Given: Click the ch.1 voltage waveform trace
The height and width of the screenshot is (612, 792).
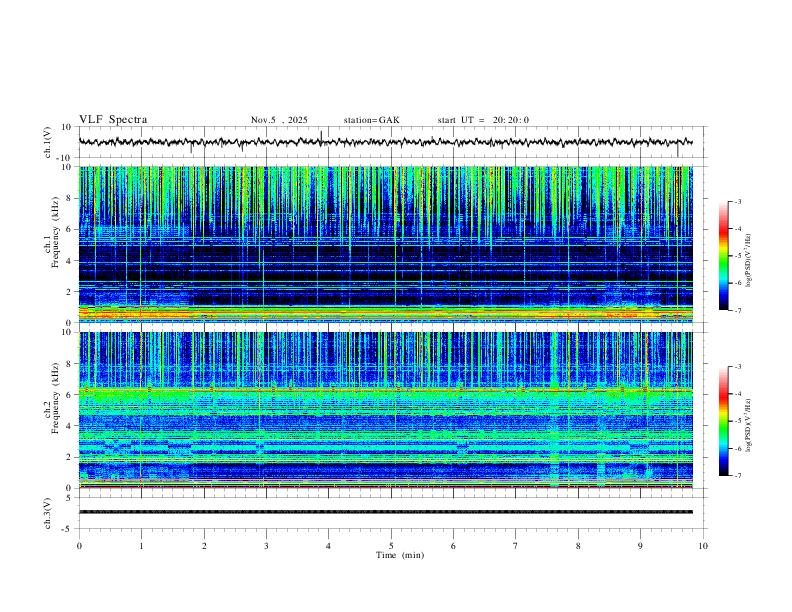Looking at the screenshot, I should click(385, 142).
